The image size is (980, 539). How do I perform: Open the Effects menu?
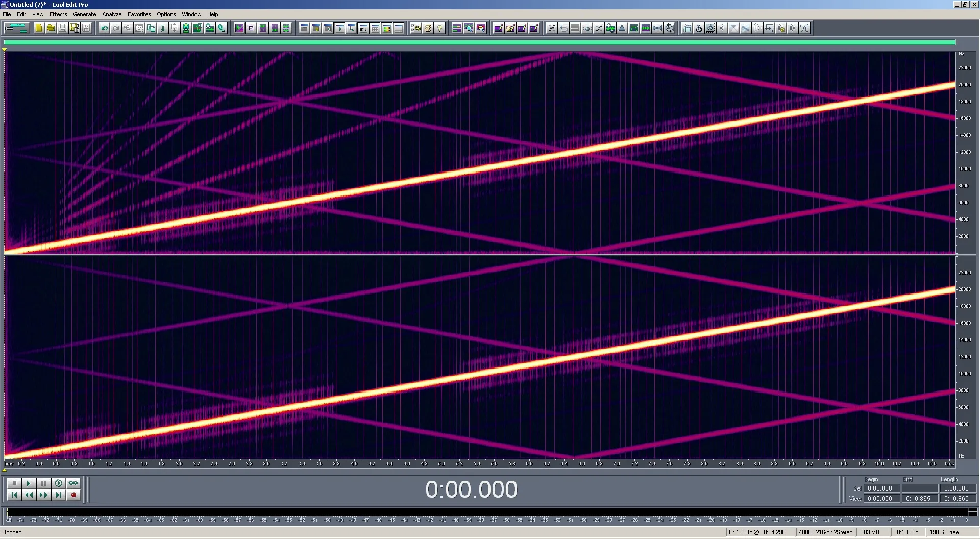point(58,14)
